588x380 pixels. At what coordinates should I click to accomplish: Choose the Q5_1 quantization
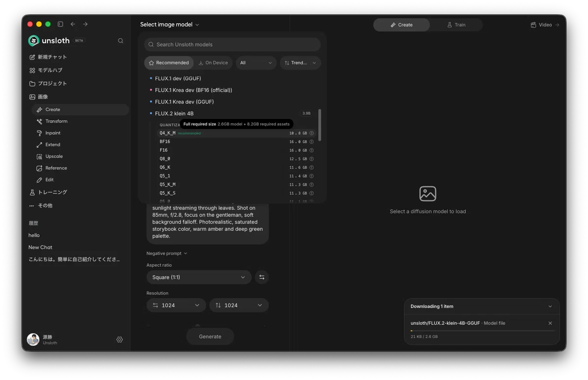[237, 176]
